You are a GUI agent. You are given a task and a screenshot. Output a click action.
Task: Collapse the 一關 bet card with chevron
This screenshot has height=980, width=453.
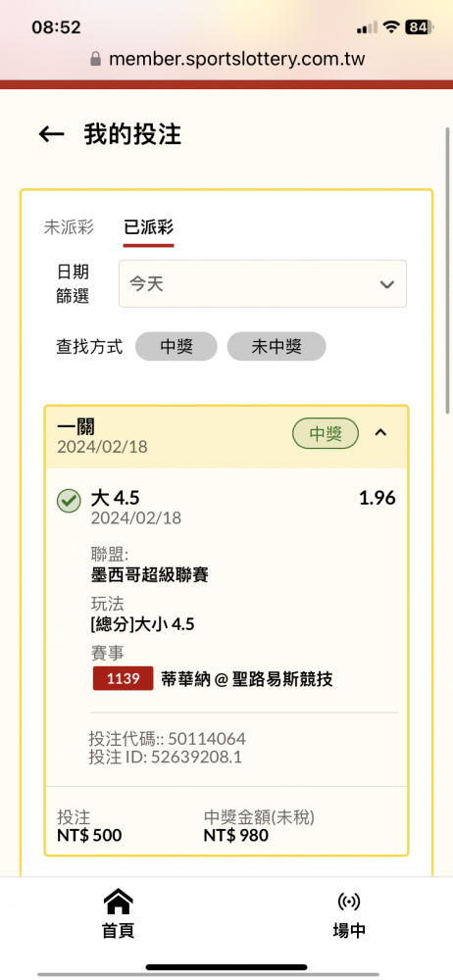tap(380, 432)
